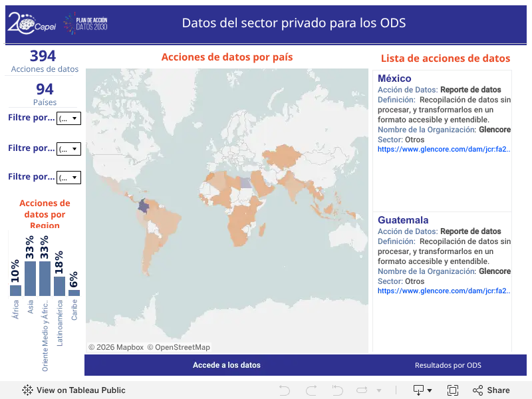
Task: Click the Share icon
Action: [477, 390]
